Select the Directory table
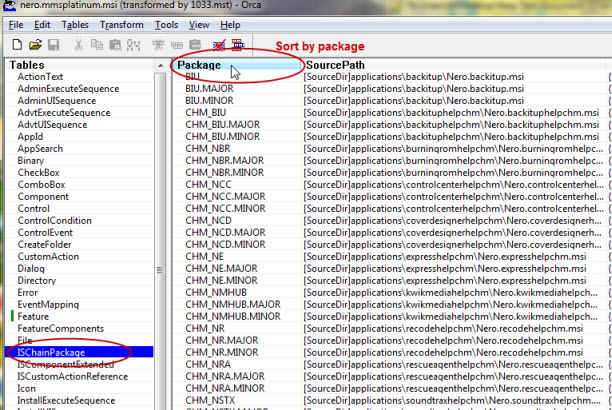612x410 pixels. (37, 281)
